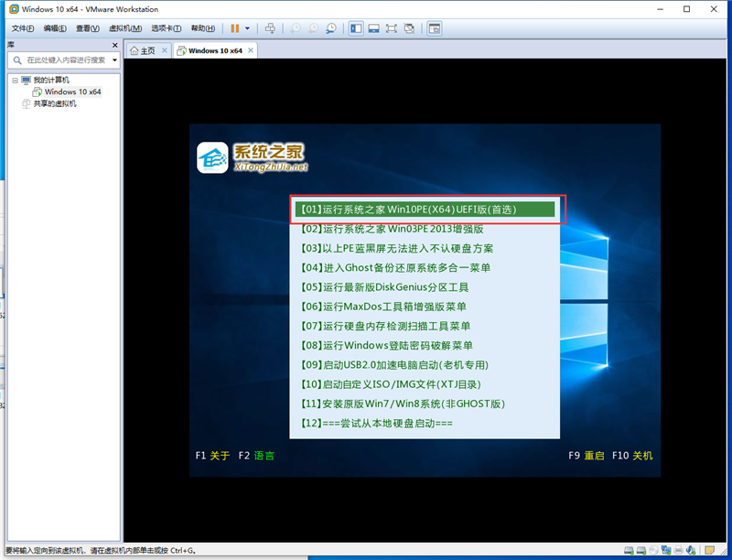Open the suspend button dropdown arrow

pos(247,28)
